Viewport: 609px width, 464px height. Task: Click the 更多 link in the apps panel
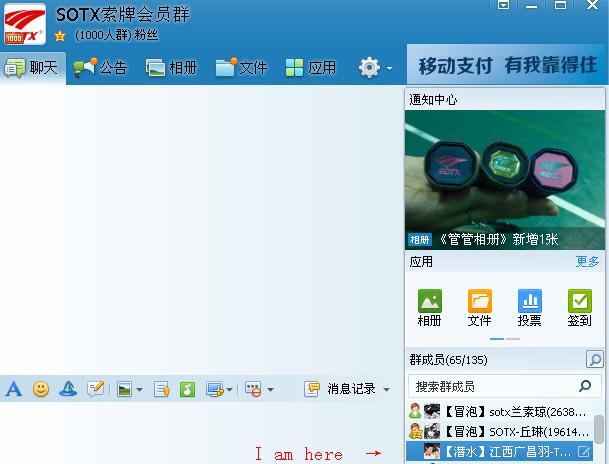pyautogui.click(x=587, y=262)
